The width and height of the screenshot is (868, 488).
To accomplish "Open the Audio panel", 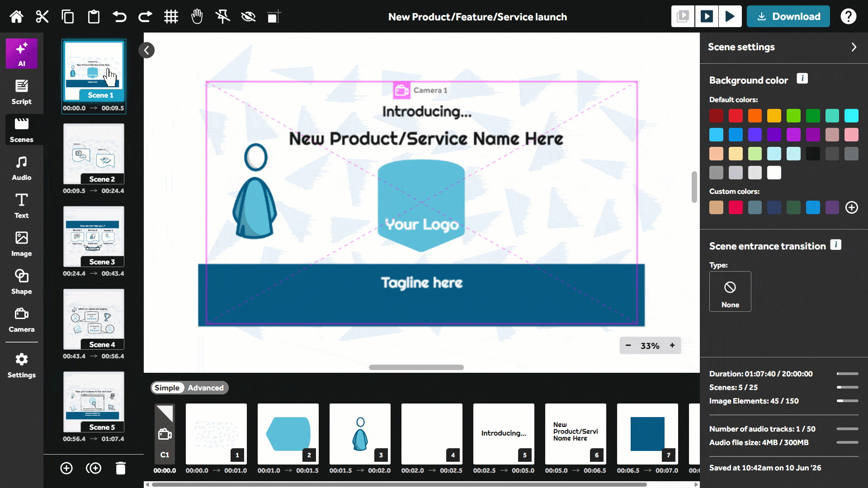I will point(22,168).
